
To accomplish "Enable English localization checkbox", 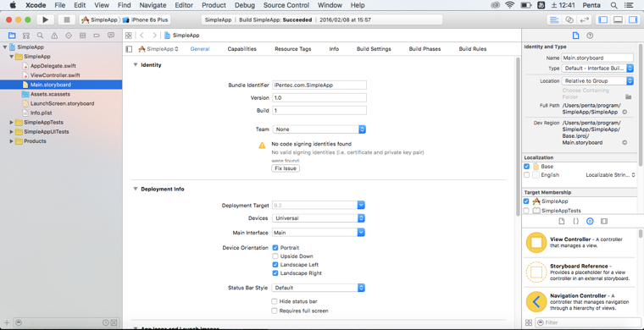I will (x=526, y=175).
